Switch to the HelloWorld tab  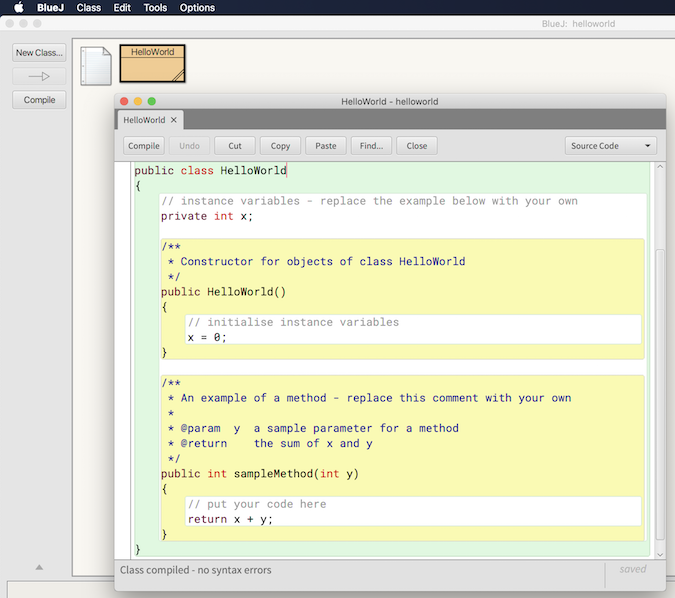click(x=144, y=120)
